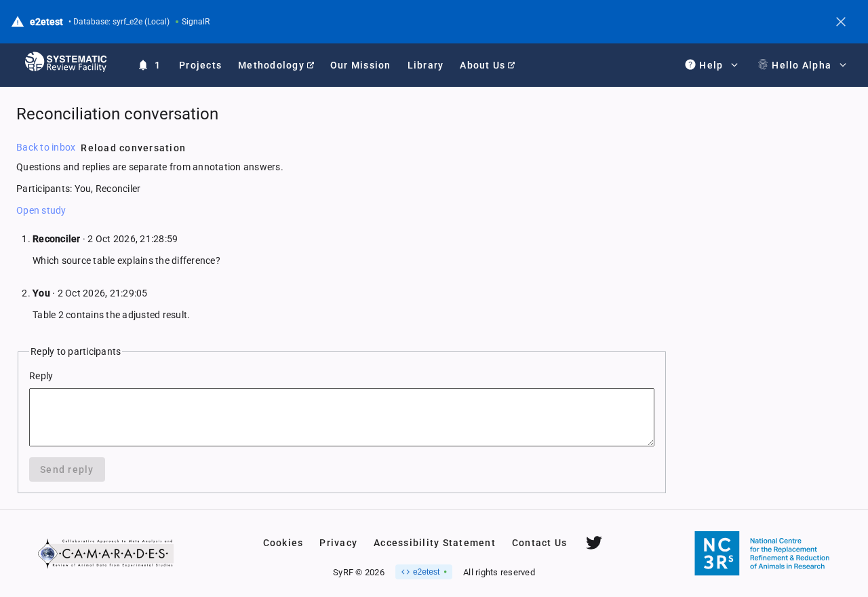Click the fingerprint user icon

pos(763,64)
